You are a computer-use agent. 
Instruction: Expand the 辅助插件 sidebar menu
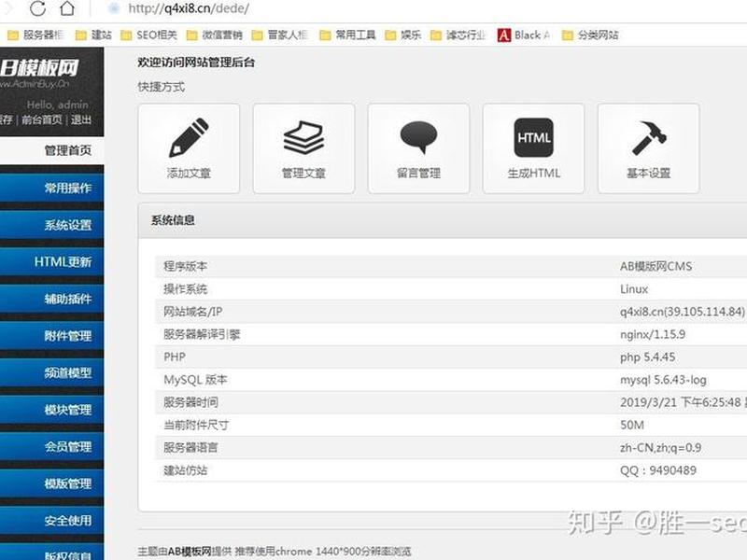pyautogui.click(x=52, y=299)
